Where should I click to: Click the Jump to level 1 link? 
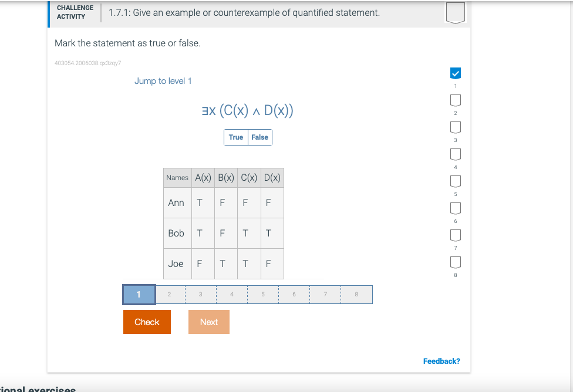163,81
